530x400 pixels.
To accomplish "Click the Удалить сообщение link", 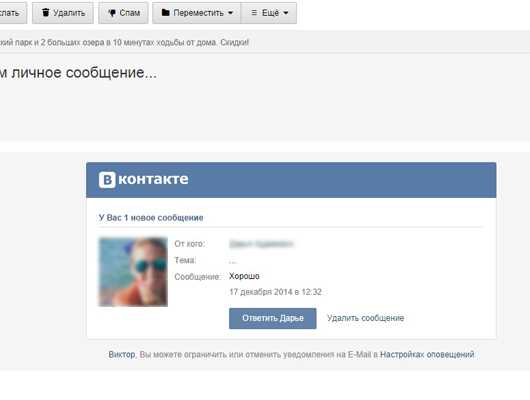I will [x=365, y=318].
